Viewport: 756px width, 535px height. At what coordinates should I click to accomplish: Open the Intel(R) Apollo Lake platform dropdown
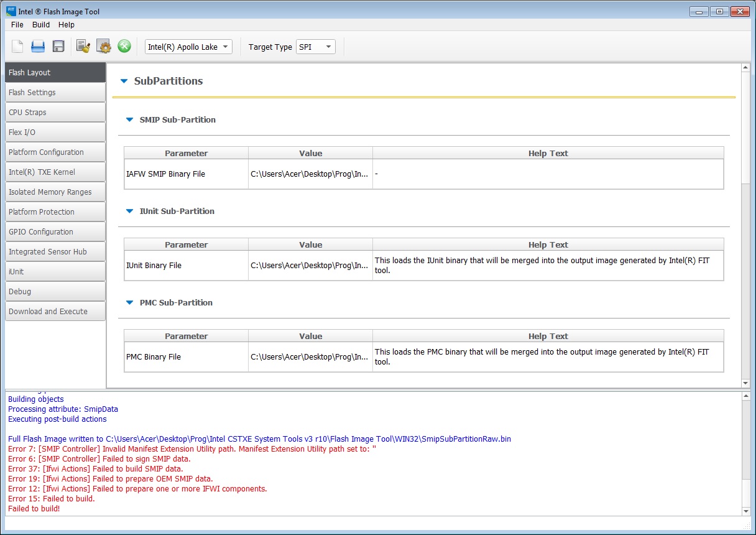pyautogui.click(x=188, y=47)
